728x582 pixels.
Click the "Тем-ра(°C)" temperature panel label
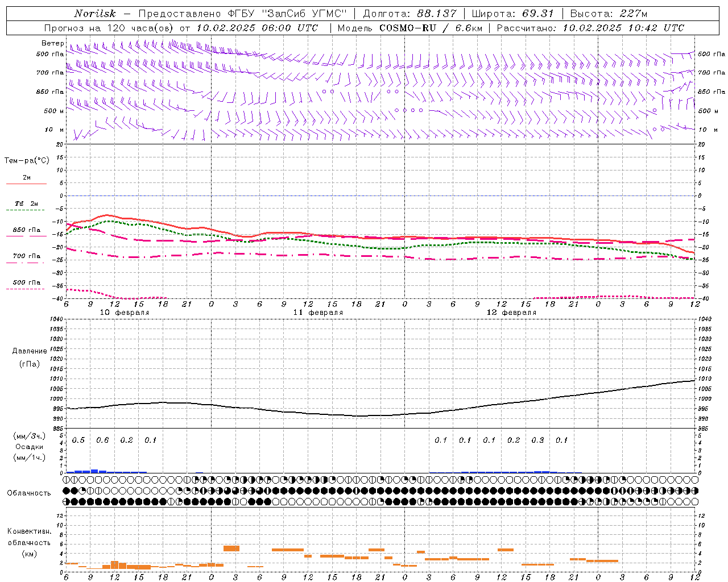tap(27, 161)
